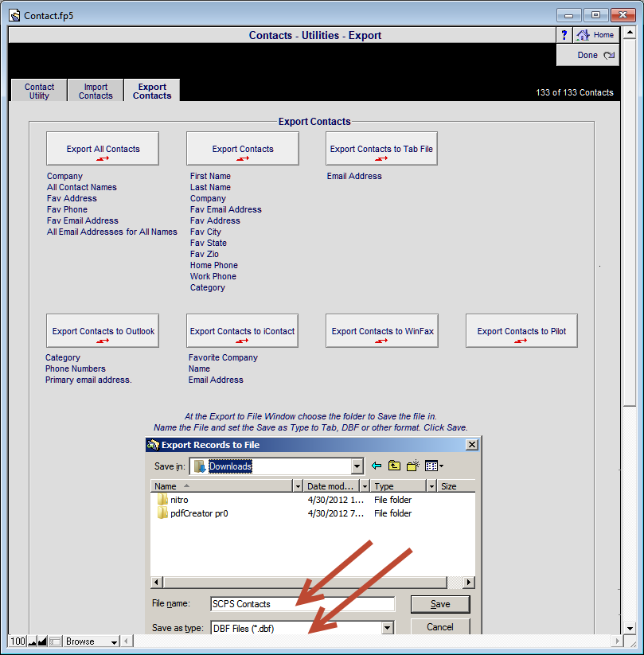Image resolution: width=644 pixels, height=655 pixels.
Task: Open the Save as type dropdown
Action: (388, 627)
